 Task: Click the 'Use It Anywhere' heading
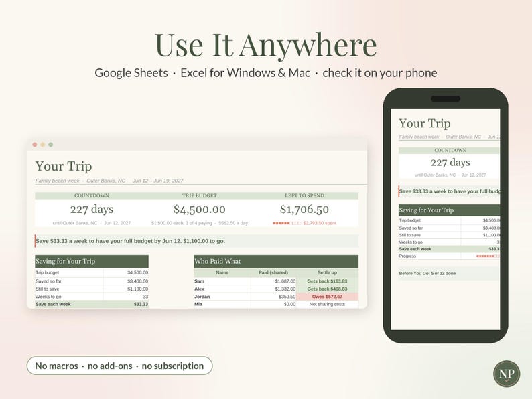click(x=265, y=45)
